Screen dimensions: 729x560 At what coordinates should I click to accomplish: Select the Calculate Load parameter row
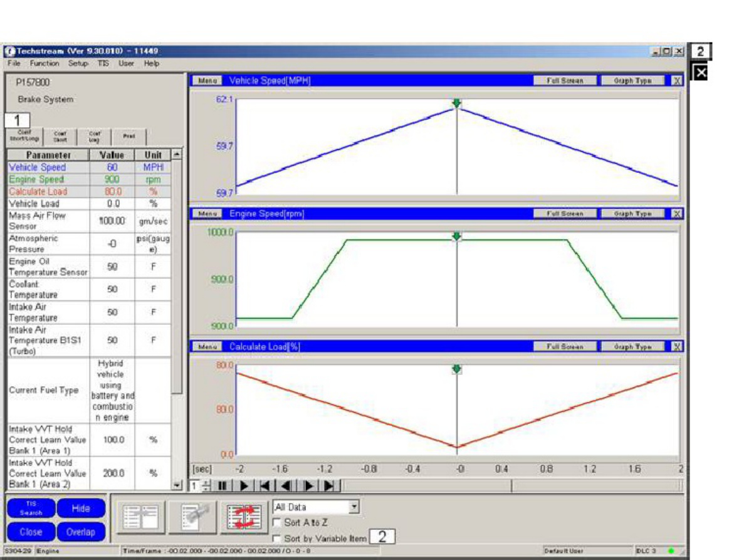89,191
